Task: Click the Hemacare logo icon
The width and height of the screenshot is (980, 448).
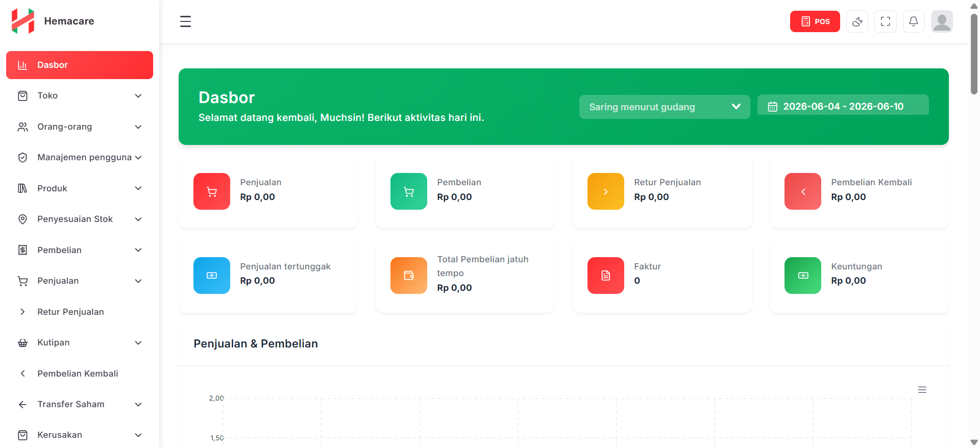Action: [23, 21]
